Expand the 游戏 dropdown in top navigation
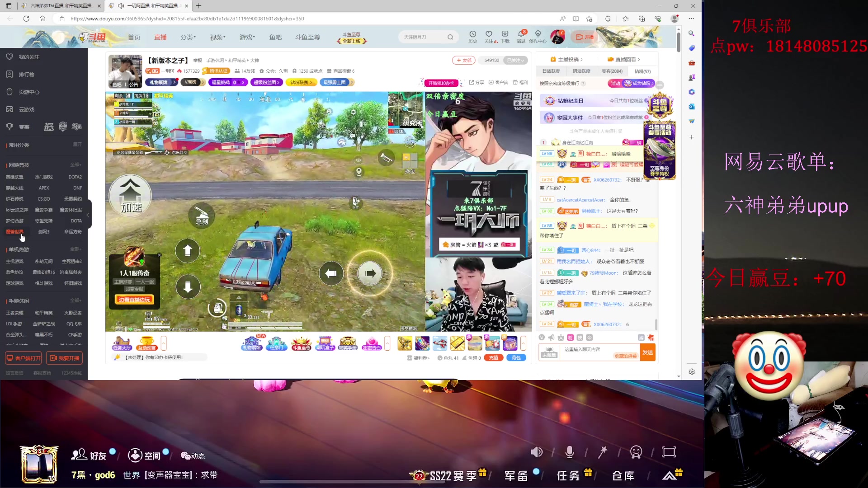868x488 pixels. 247,37
